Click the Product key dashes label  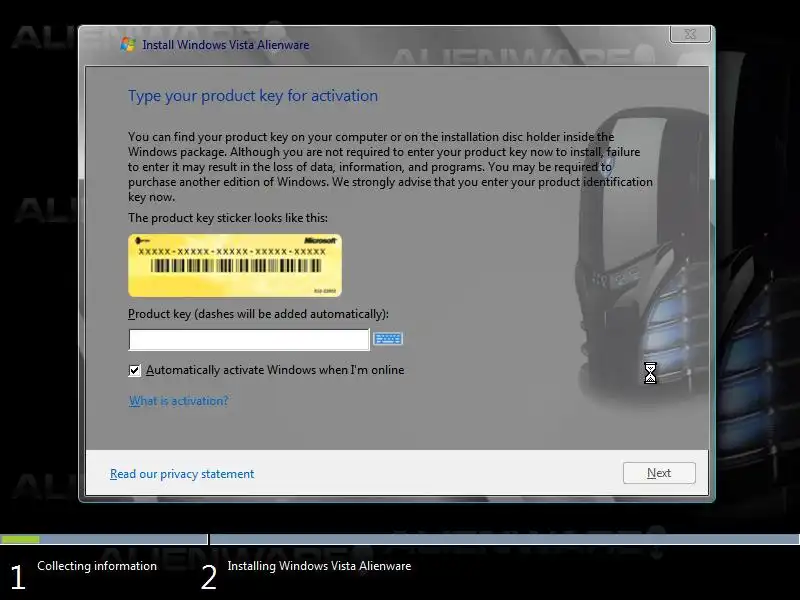point(258,314)
